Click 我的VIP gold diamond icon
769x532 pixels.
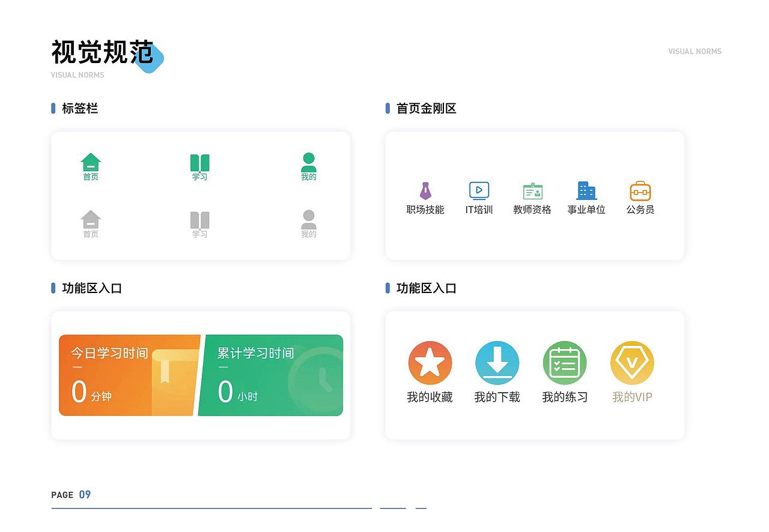[632, 363]
